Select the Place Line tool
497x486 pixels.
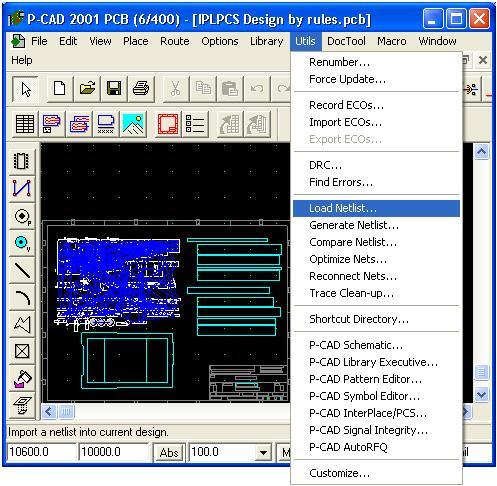tap(22, 270)
